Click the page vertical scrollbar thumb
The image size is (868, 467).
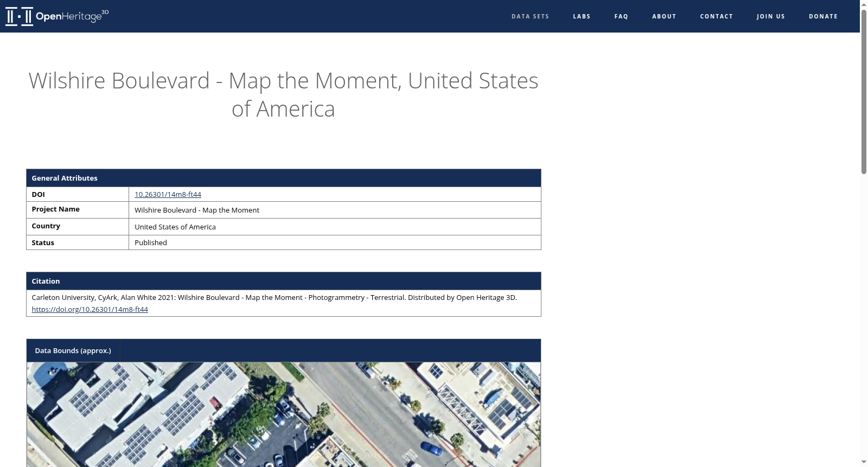click(864, 91)
